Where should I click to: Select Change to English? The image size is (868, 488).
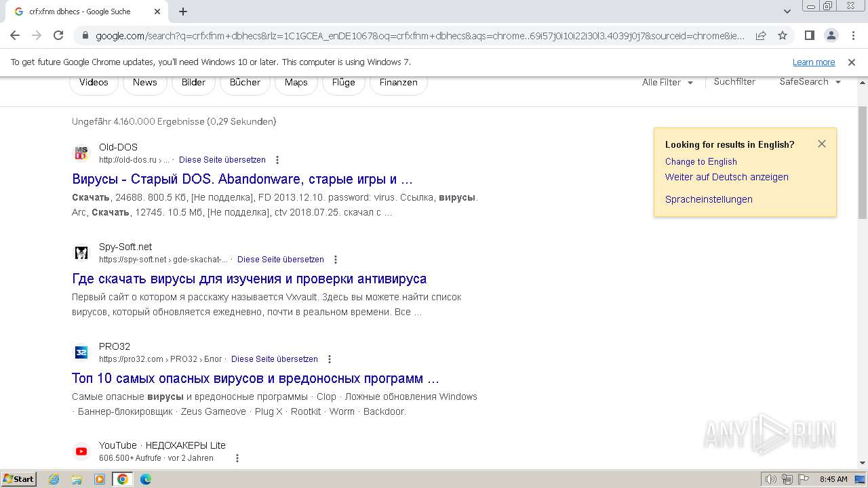point(701,162)
